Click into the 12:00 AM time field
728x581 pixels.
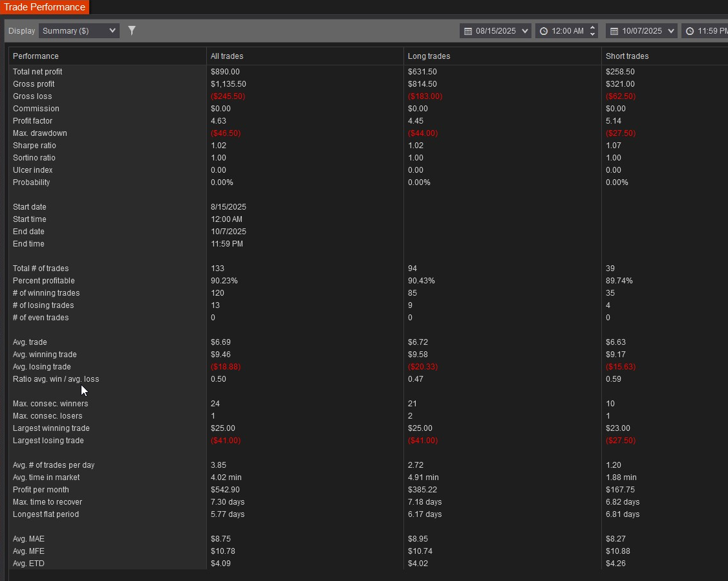pos(567,31)
